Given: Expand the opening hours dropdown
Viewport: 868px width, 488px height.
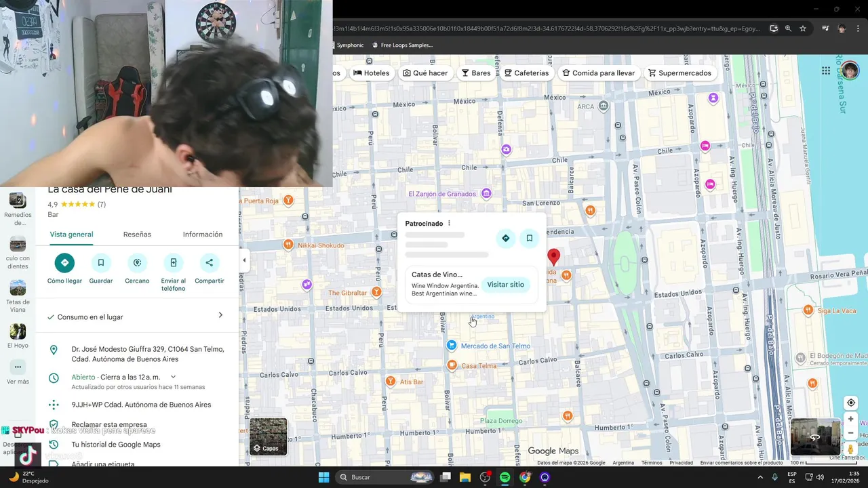Looking at the screenshot, I should 173,377.
